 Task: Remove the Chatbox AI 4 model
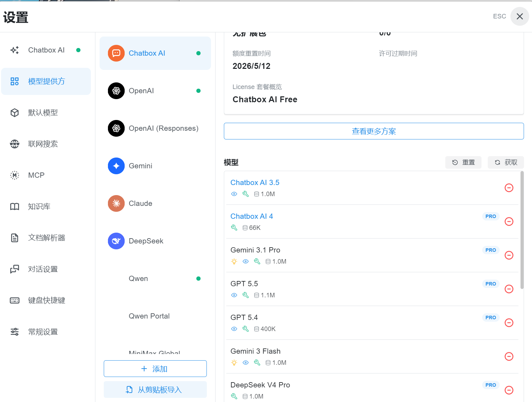point(509,222)
